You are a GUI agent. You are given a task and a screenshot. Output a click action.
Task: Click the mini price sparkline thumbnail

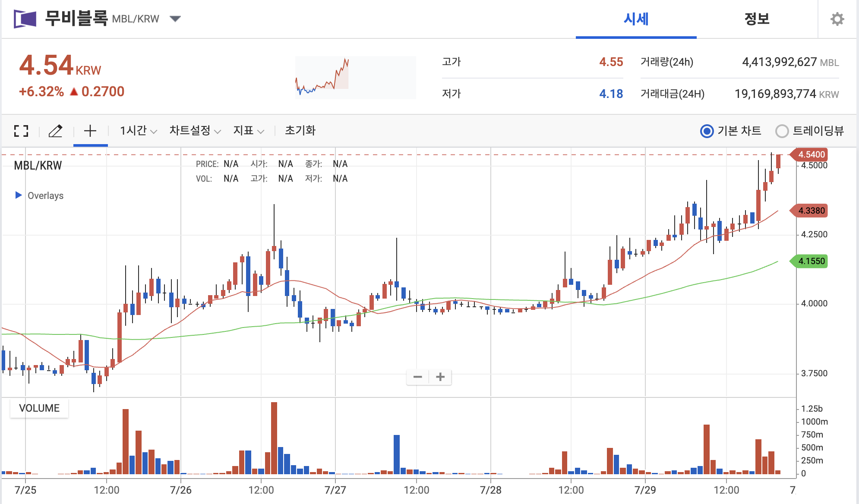(355, 77)
